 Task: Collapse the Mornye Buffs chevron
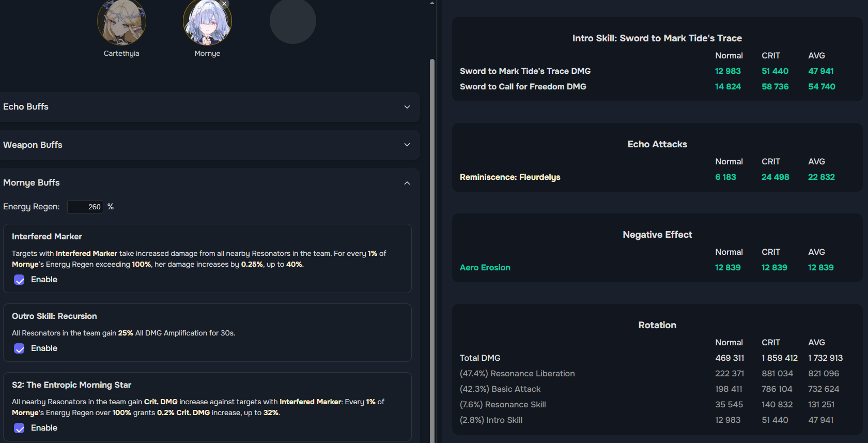tap(407, 183)
